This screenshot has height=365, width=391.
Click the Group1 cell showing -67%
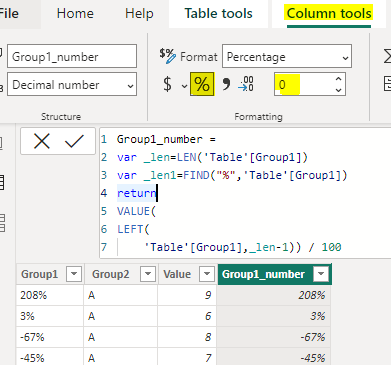point(50,337)
